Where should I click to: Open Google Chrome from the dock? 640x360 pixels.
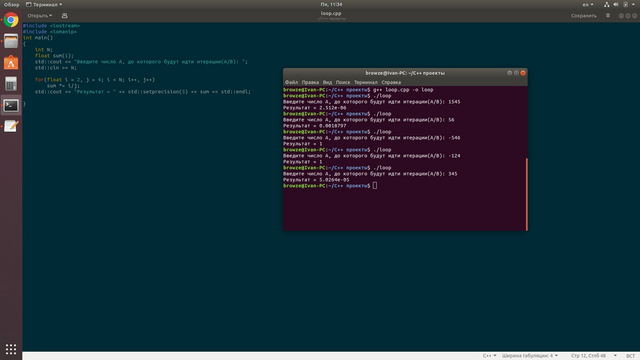(11, 20)
